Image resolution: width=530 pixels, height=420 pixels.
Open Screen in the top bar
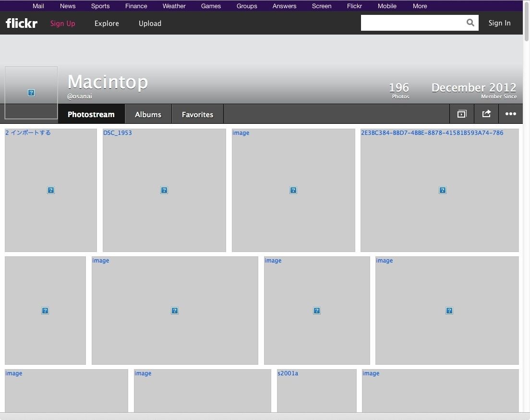tap(322, 6)
